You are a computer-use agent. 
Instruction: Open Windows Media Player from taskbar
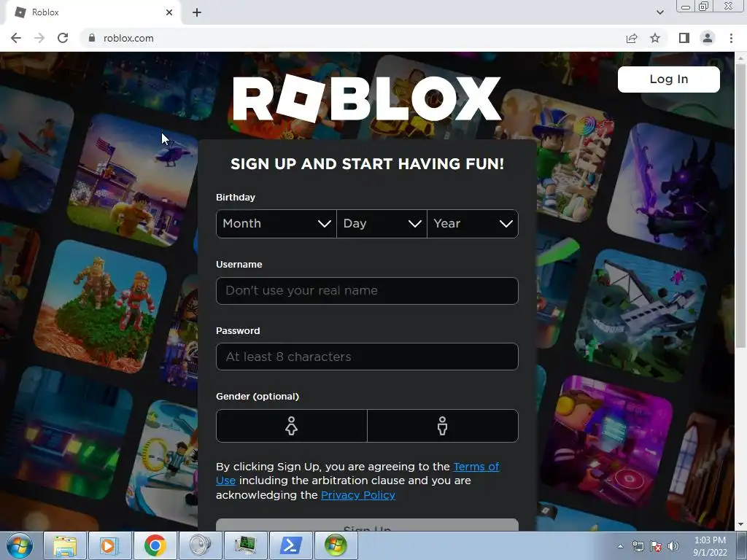point(110,545)
